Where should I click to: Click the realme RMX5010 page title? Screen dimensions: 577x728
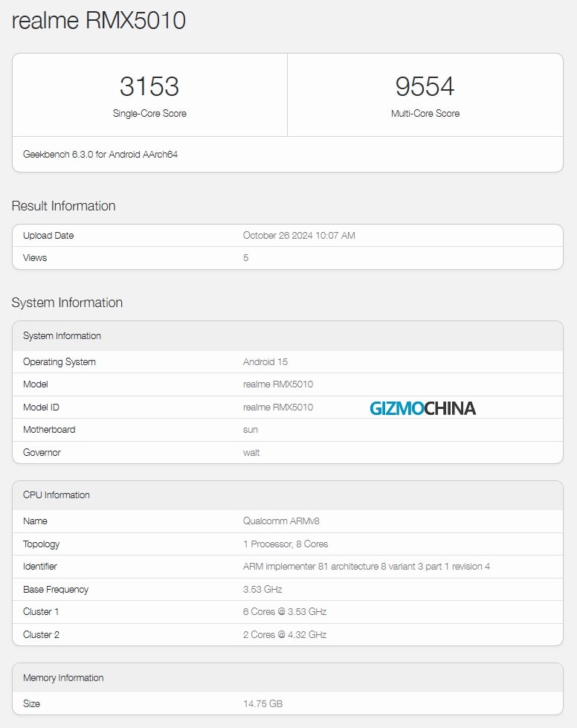coord(98,21)
